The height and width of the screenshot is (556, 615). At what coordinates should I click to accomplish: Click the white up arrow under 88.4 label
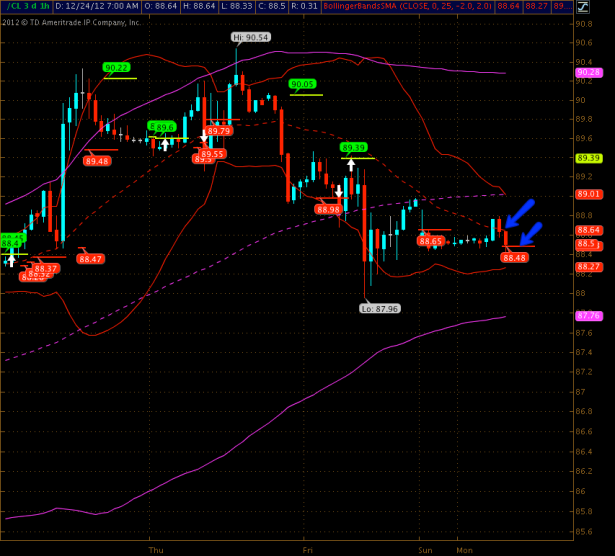[x=12, y=259]
